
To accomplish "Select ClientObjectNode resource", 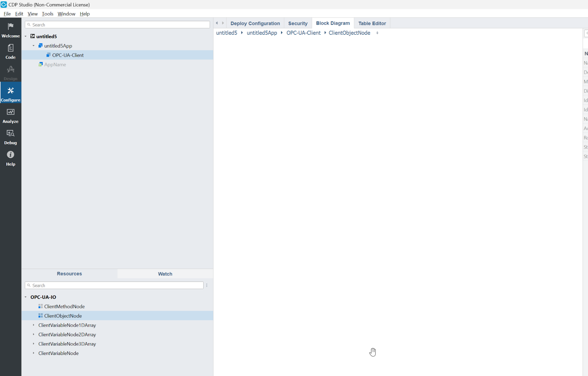I will 118,316.
